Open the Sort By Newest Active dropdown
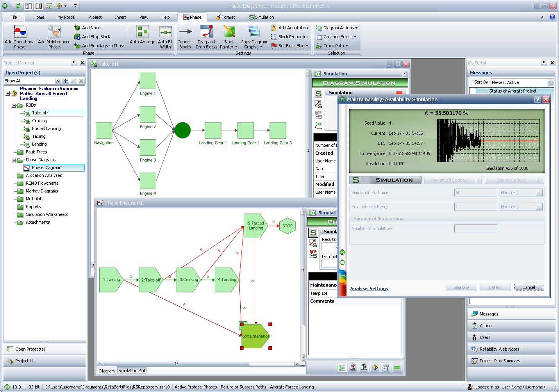The image size is (559, 392). click(550, 82)
